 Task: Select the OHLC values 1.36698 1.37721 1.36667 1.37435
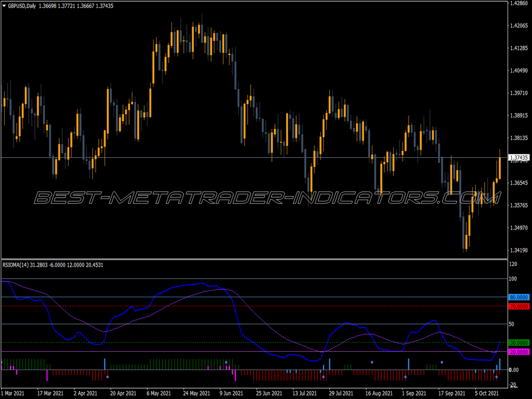(76, 6)
